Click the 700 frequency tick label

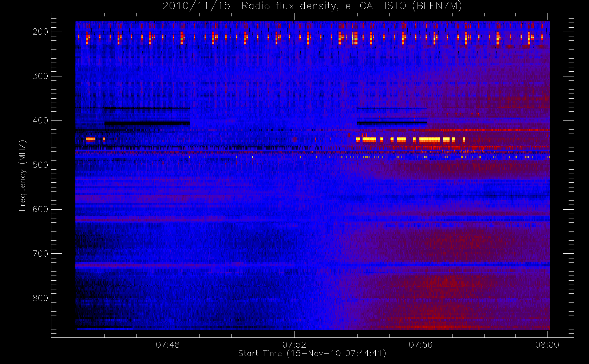[x=40, y=254]
